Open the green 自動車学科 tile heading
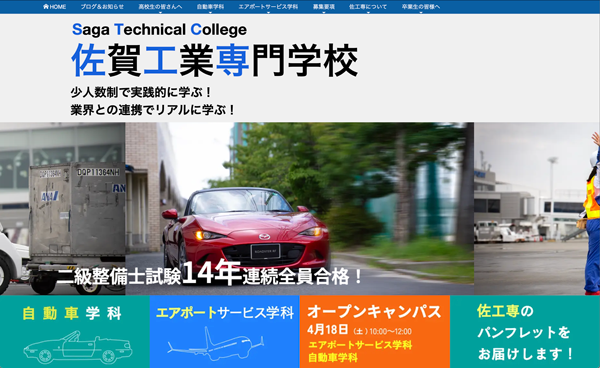The height and width of the screenshot is (368, 600). click(x=72, y=313)
